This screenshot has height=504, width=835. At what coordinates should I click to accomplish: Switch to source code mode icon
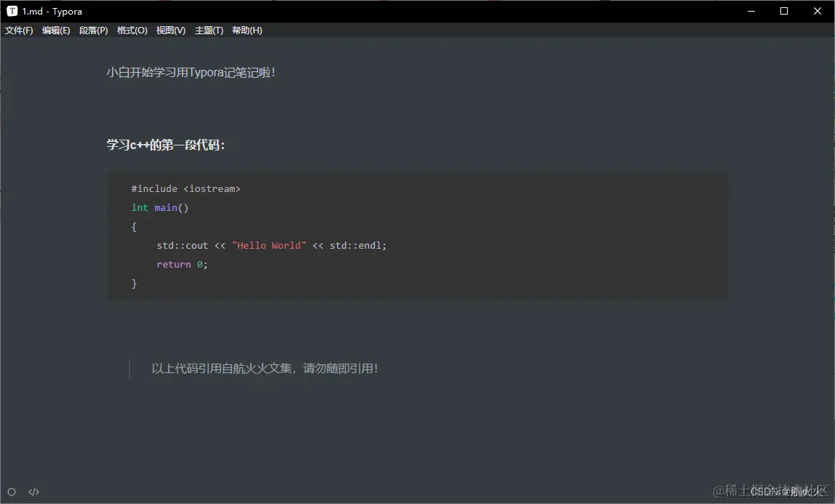pos(34,492)
